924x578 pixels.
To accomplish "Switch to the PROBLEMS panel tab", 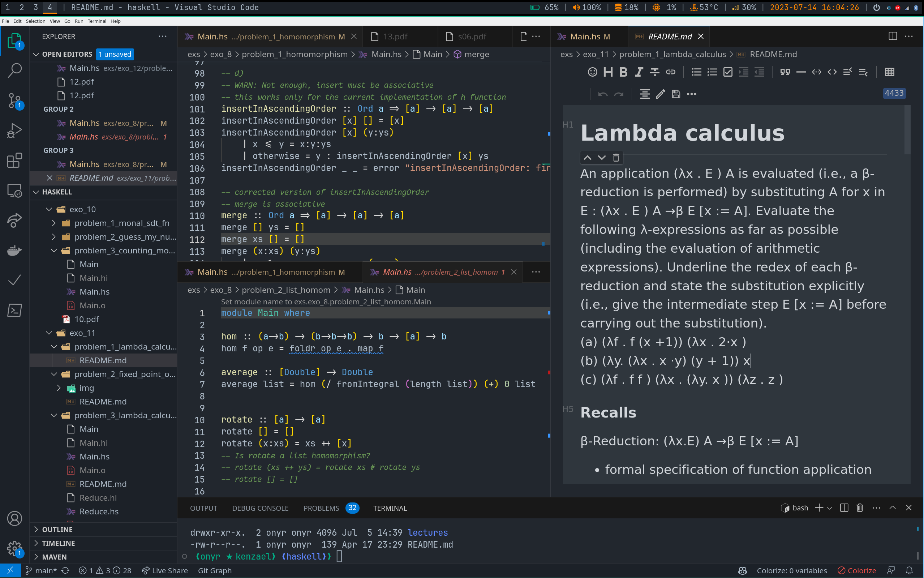I will (x=321, y=508).
